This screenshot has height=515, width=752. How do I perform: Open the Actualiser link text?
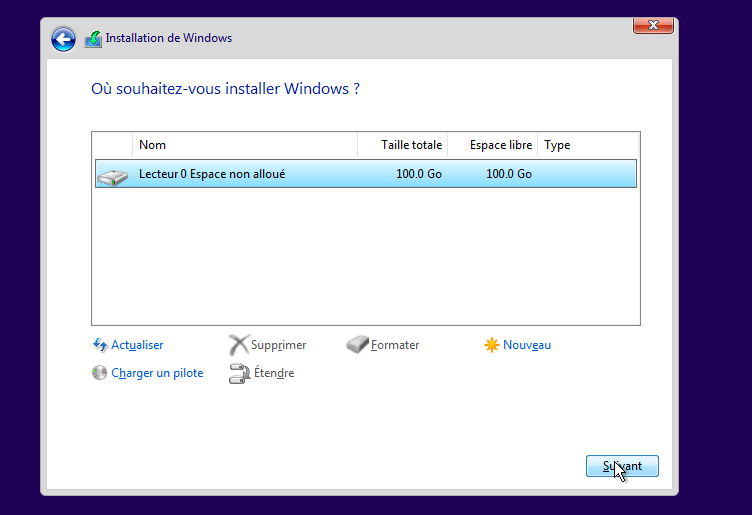pyautogui.click(x=137, y=345)
